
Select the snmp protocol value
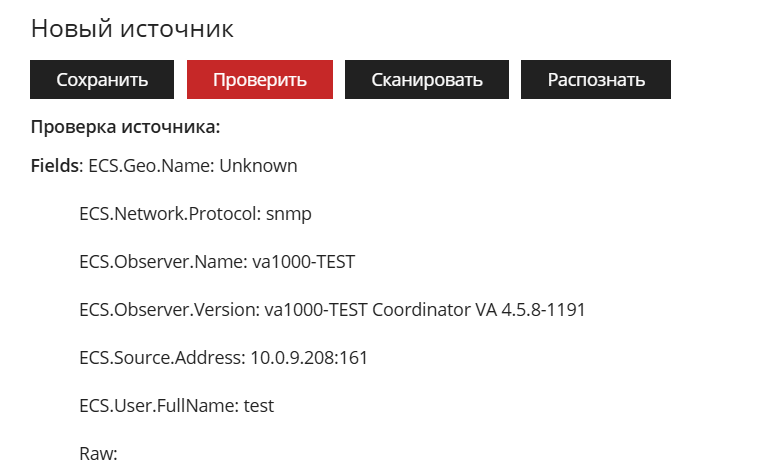[x=289, y=215]
